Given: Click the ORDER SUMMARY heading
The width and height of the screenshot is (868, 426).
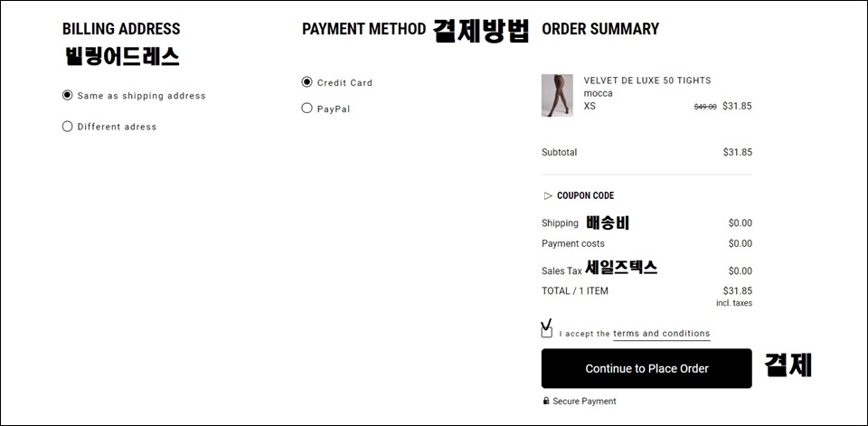Looking at the screenshot, I should coord(600,29).
